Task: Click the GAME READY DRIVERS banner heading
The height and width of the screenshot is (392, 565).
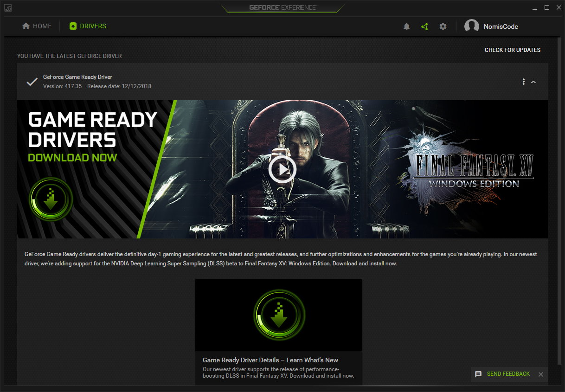Action: 92,129
